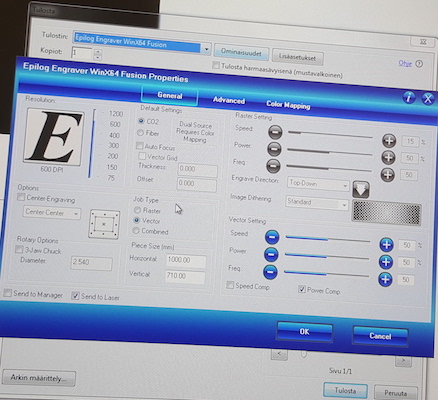Open the Ohje help icon in print dialog

pyautogui.click(x=419, y=64)
